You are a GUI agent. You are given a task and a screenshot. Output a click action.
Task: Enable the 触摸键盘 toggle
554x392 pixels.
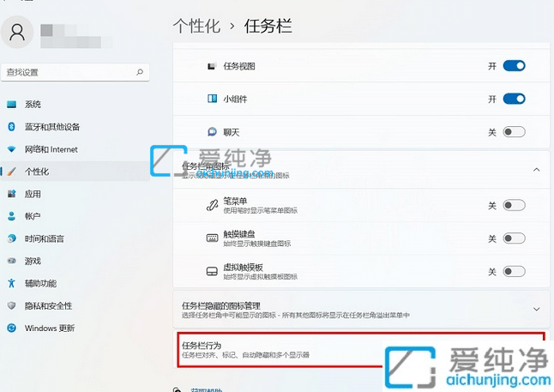(514, 238)
